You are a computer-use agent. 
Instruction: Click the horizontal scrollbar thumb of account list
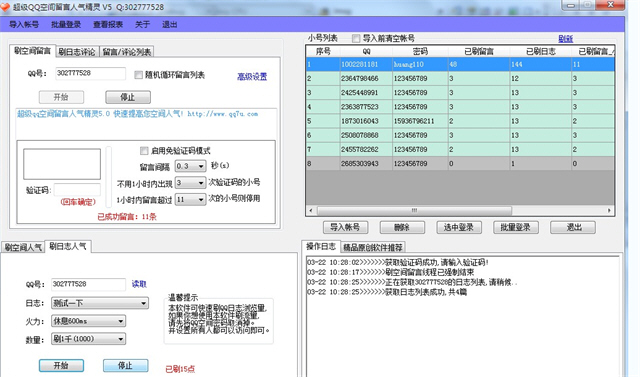[x=414, y=211]
